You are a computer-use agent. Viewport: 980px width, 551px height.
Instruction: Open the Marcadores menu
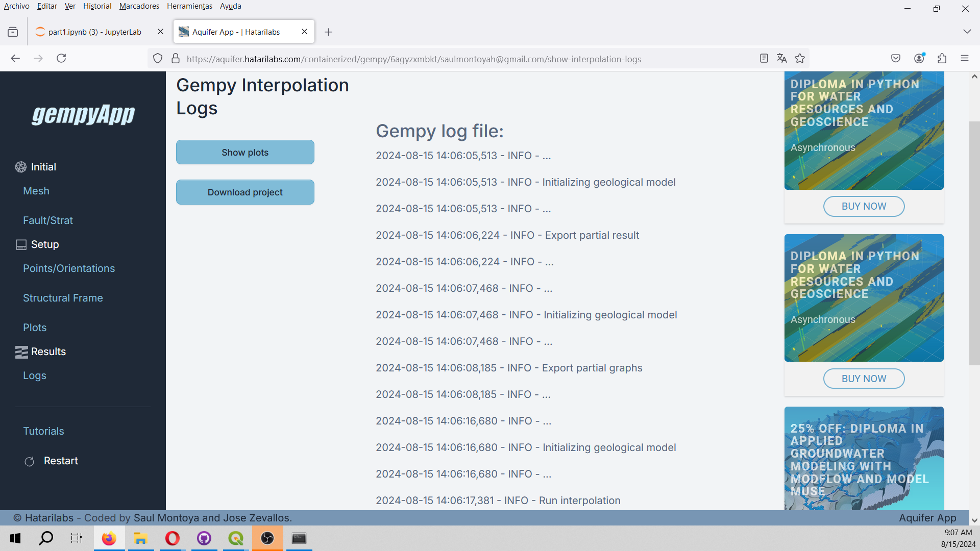click(x=139, y=6)
